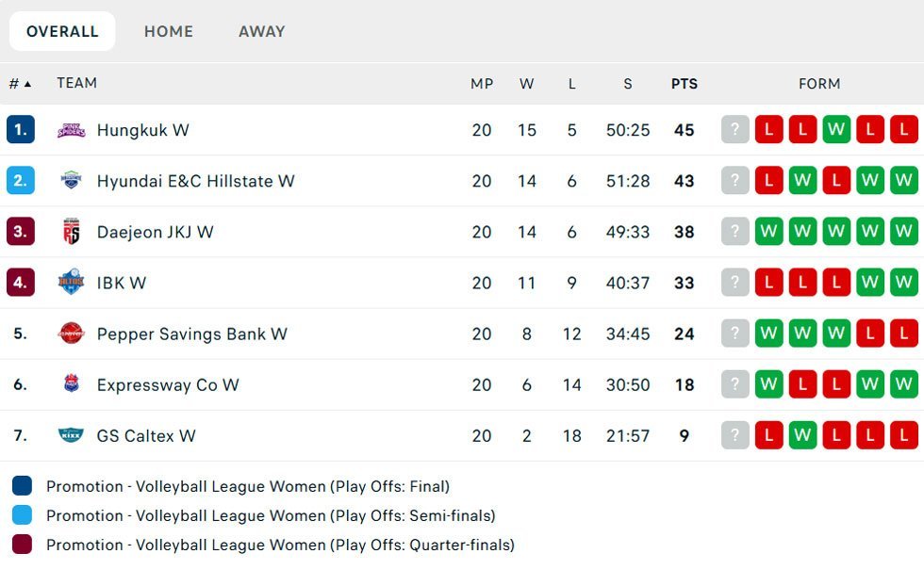Click Daejeon JKJ's most recent win badge

coord(769,232)
